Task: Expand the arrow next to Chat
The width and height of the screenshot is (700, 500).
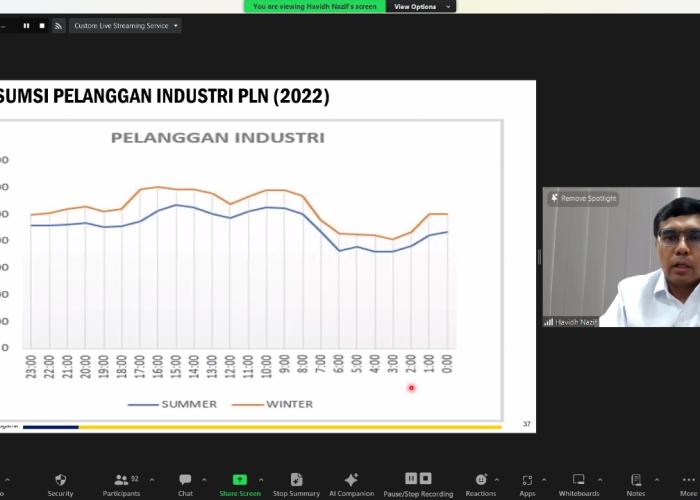Action: click(204, 480)
